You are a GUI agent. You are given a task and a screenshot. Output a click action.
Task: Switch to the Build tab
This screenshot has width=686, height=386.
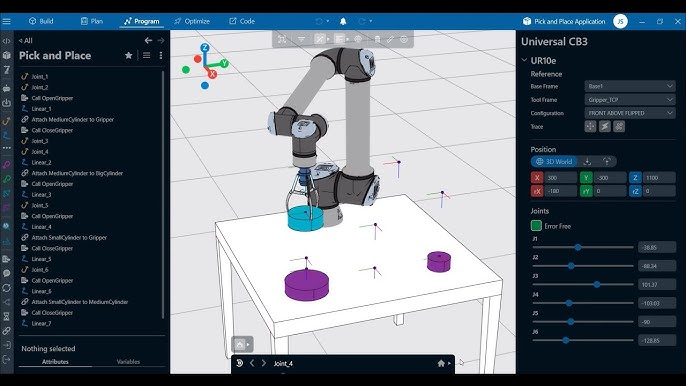tap(41, 21)
